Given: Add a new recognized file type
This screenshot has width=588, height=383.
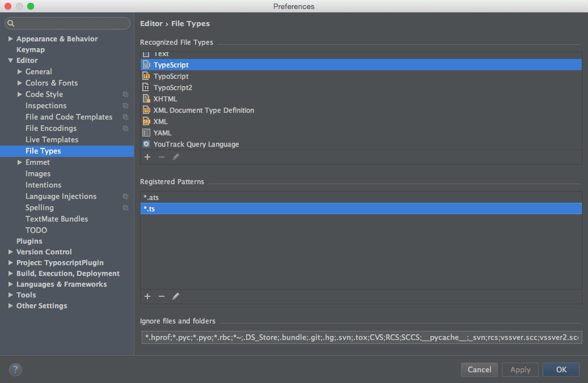Looking at the screenshot, I should point(147,157).
